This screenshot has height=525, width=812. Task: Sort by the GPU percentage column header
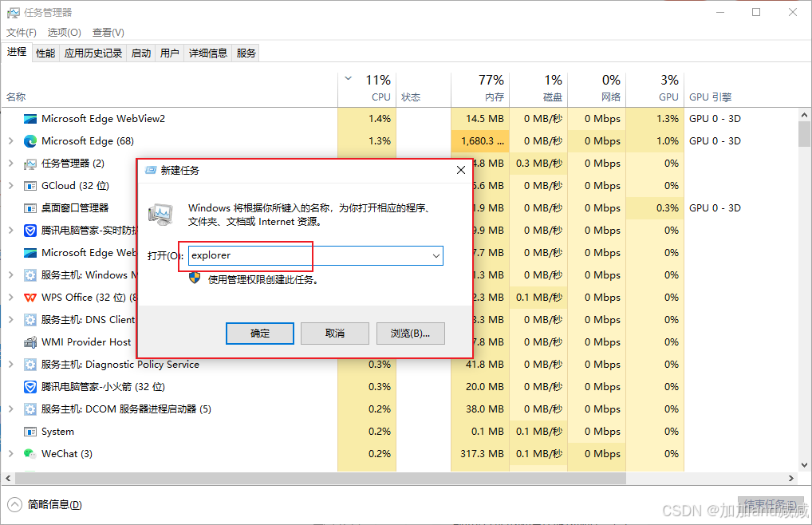click(x=655, y=89)
